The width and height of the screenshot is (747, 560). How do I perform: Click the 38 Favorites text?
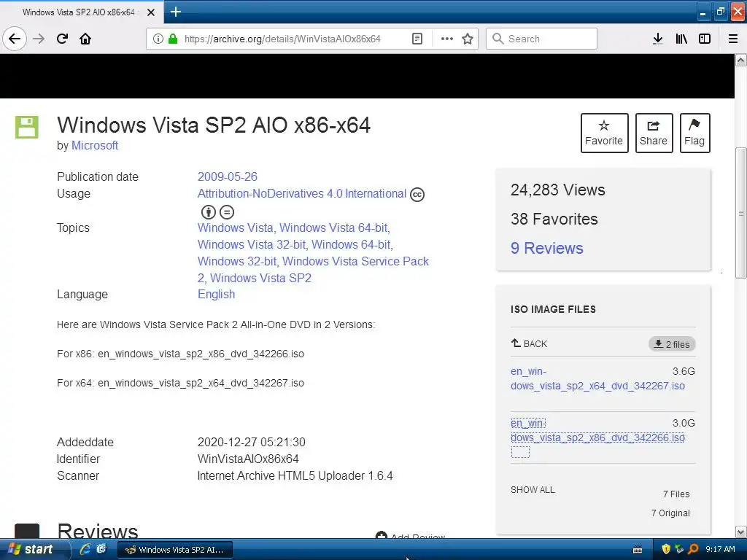coord(554,219)
